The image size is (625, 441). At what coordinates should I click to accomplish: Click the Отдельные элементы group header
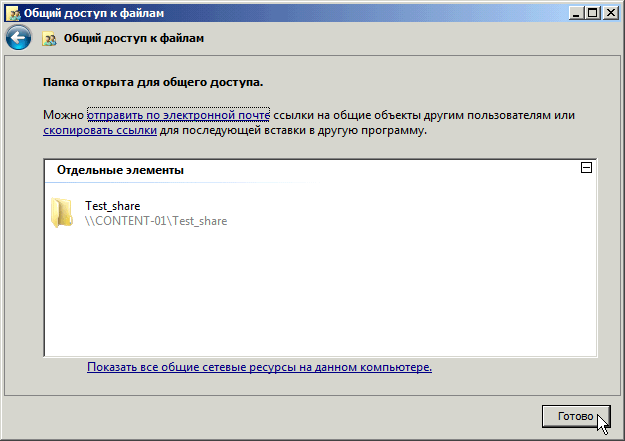120,170
